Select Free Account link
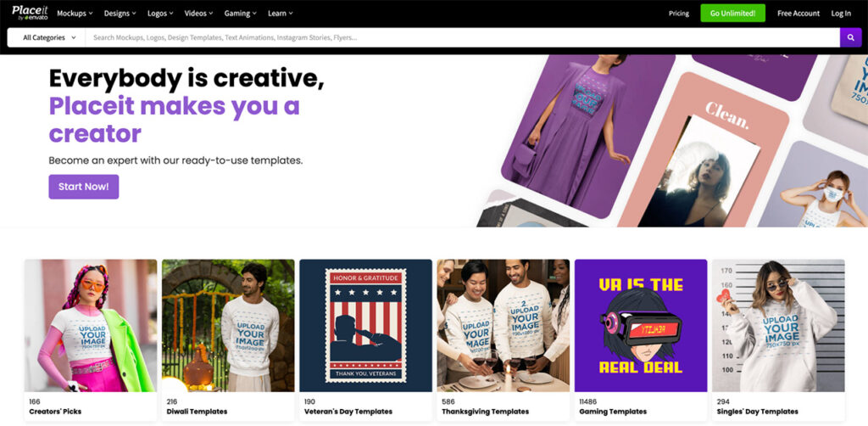Image resolution: width=868 pixels, height=426 pixels. pyautogui.click(x=798, y=14)
